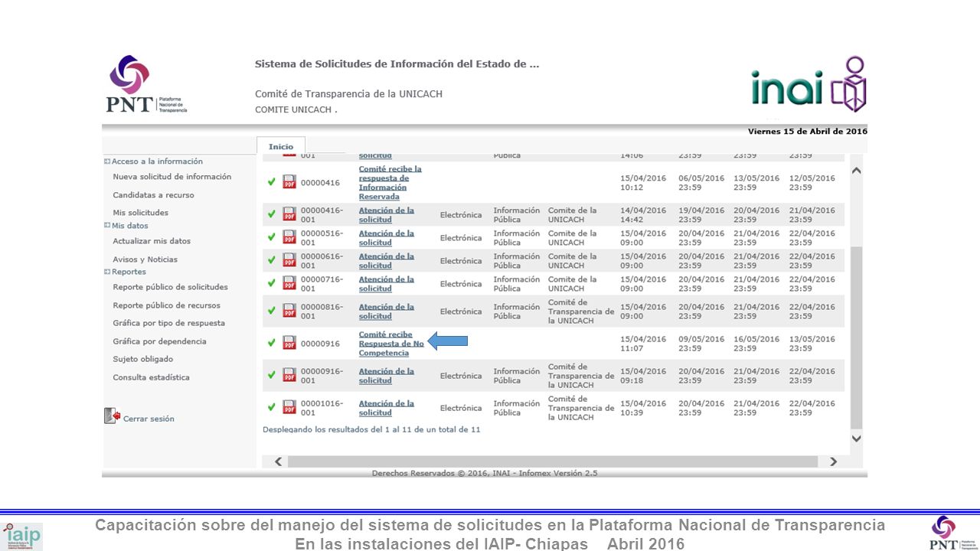Open PDF icon in row 00000616-001
Image resolution: width=980 pixels, height=551 pixels.
tap(289, 260)
